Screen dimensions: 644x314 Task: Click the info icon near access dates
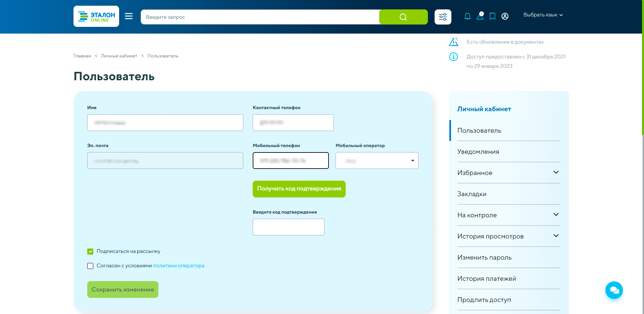tap(453, 57)
